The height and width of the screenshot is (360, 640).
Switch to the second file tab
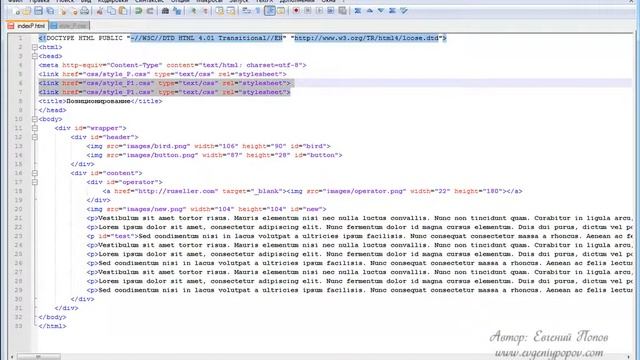click(69, 26)
